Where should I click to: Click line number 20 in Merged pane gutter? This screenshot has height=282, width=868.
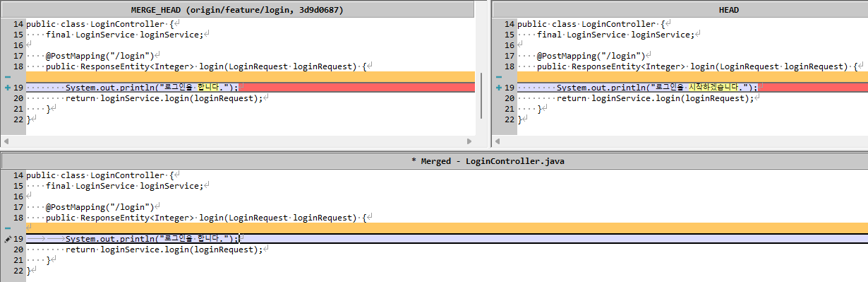[x=18, y=249]
